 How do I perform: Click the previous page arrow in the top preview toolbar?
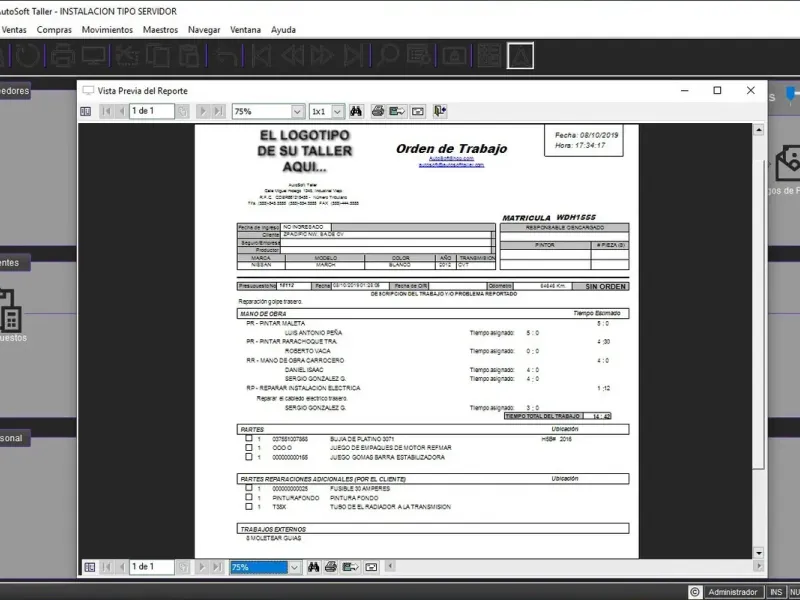pos(121,111)
